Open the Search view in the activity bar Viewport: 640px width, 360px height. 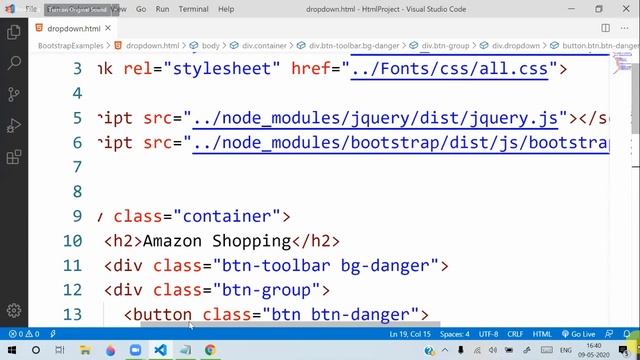[14, 63]
